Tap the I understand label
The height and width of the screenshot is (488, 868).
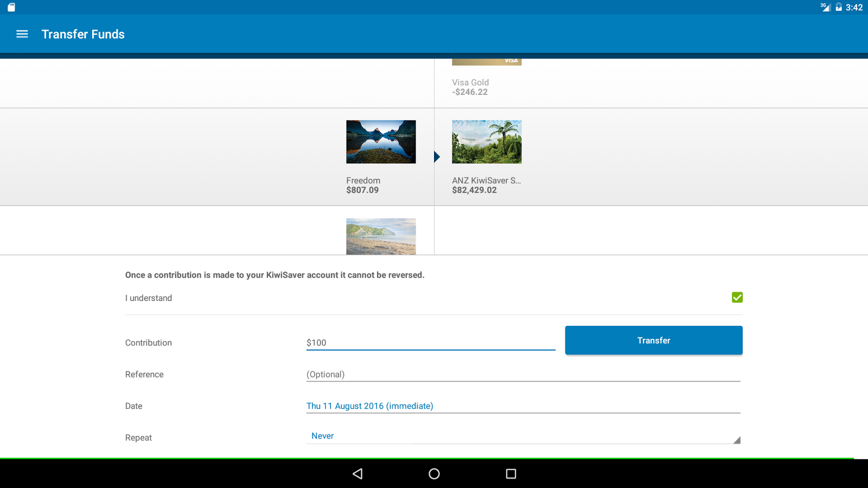[149, 298]
